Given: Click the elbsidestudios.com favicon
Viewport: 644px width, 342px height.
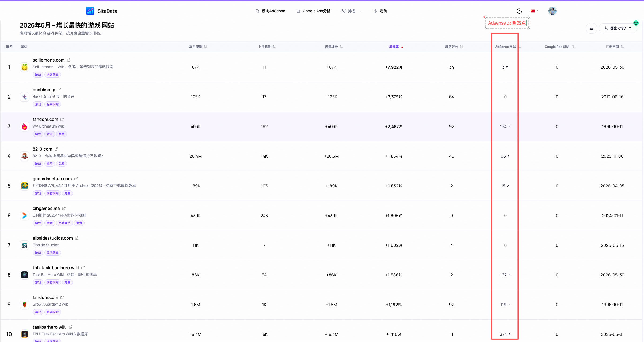Looking at the screenshot, I should pos(25,245).
